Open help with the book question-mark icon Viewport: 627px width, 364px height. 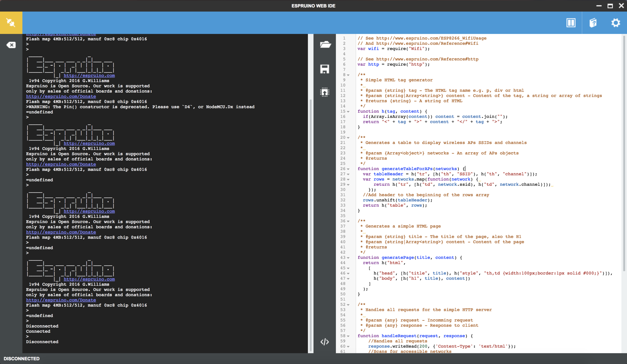593,23
